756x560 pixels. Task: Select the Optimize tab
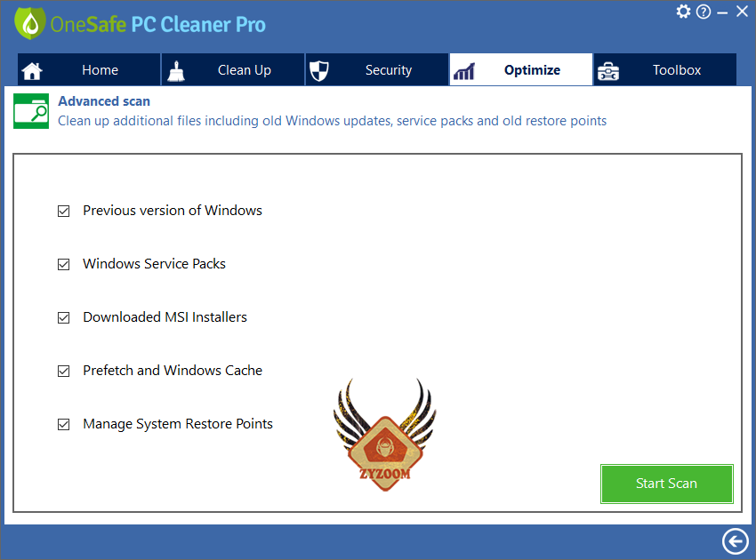pyautogui.click(x=521, y=70)
